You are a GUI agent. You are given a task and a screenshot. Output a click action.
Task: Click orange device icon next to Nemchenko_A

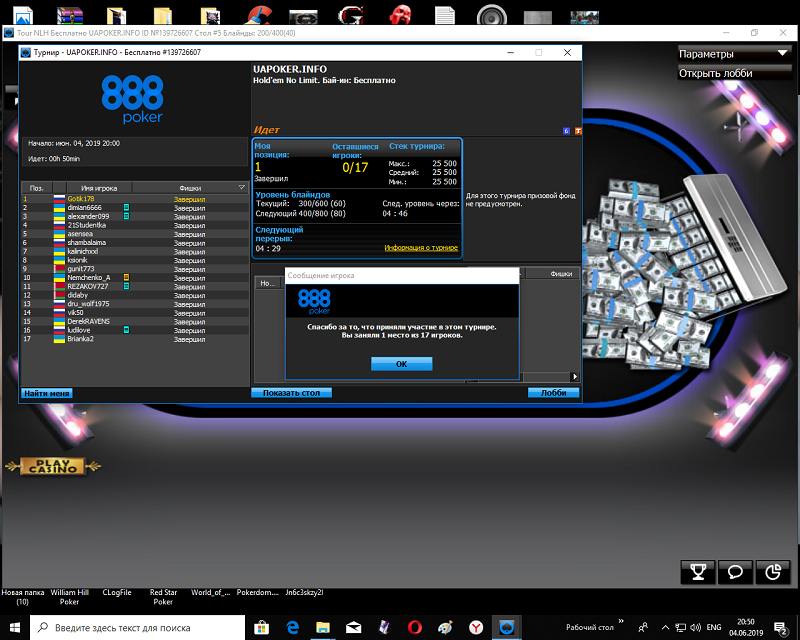(126, 278)
